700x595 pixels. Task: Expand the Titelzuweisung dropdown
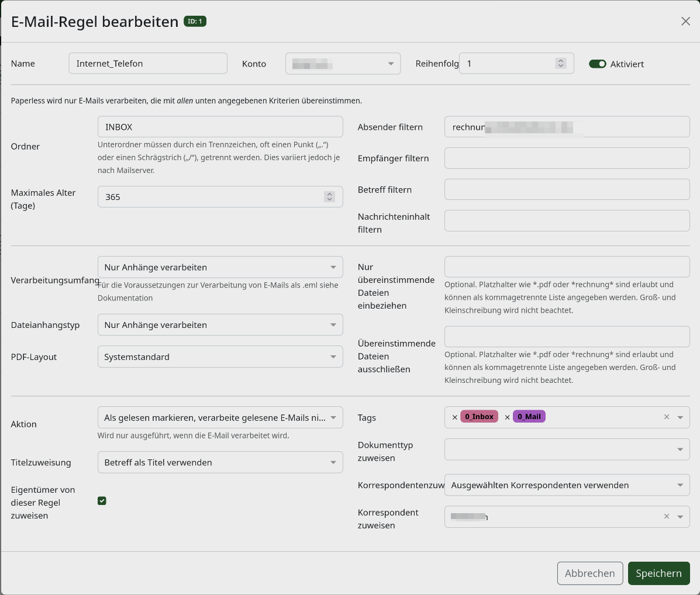[x=220, y=462]
